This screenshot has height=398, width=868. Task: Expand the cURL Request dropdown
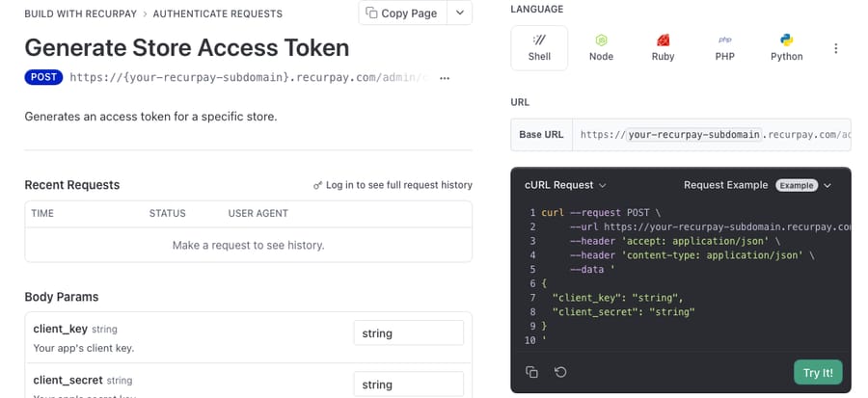(565, 185)
